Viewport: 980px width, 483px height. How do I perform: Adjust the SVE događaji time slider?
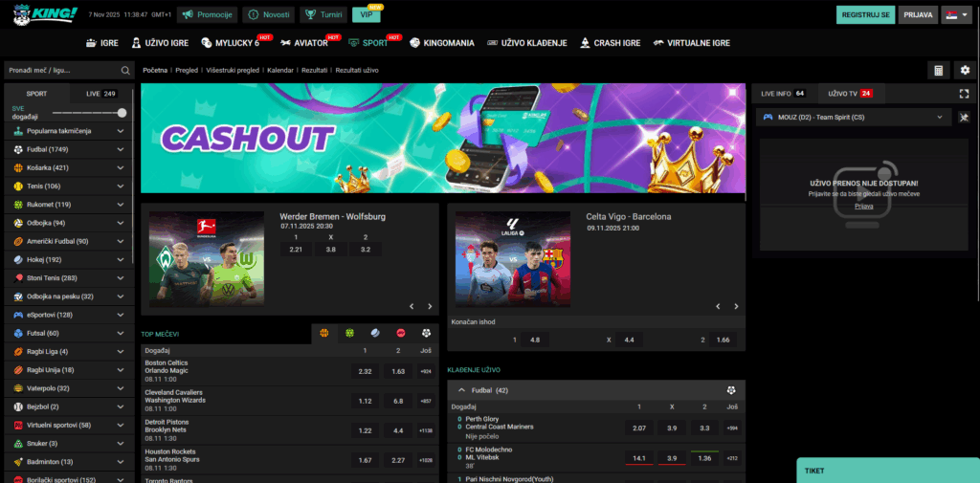pyautogui.click(x=122, y=113)
